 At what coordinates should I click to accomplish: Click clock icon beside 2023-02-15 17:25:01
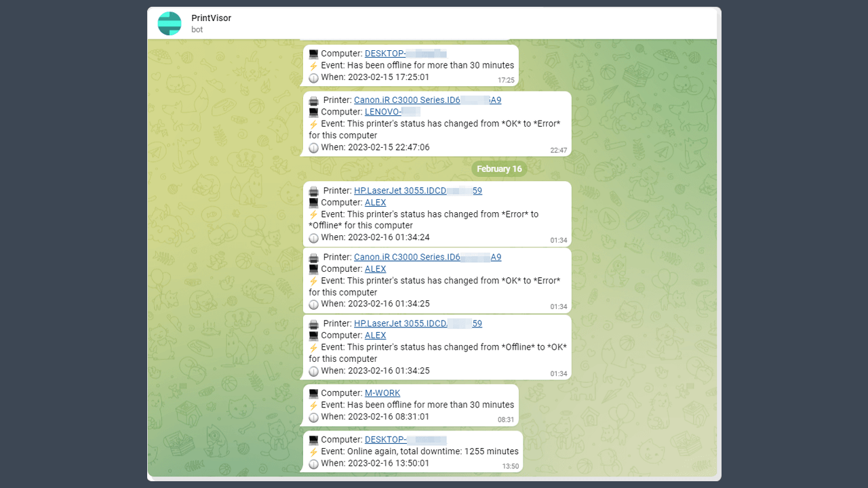(313, 77)
